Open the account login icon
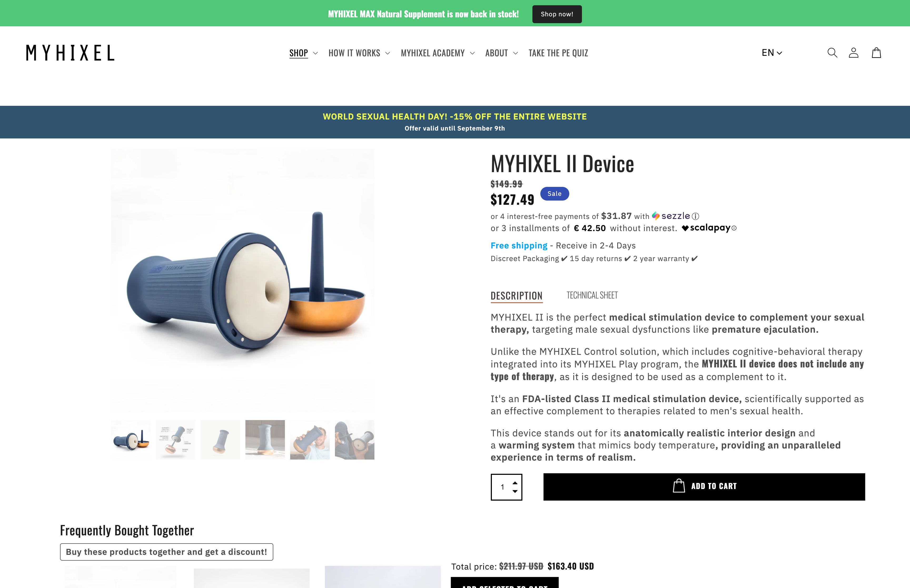This screenshot has height=588, width=910. (853, 53)
